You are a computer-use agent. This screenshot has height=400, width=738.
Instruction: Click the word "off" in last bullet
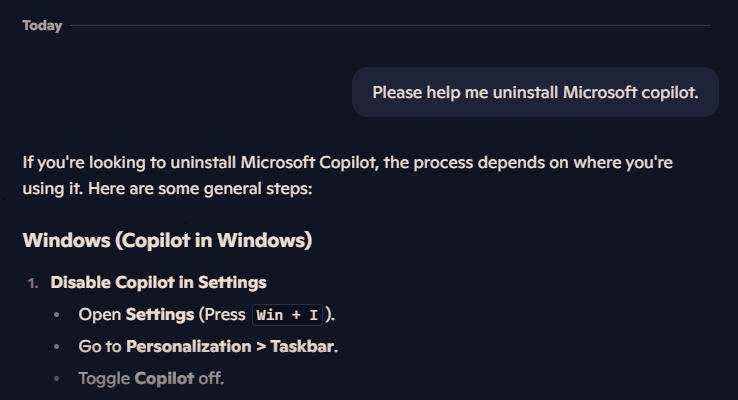click(210, 378)
